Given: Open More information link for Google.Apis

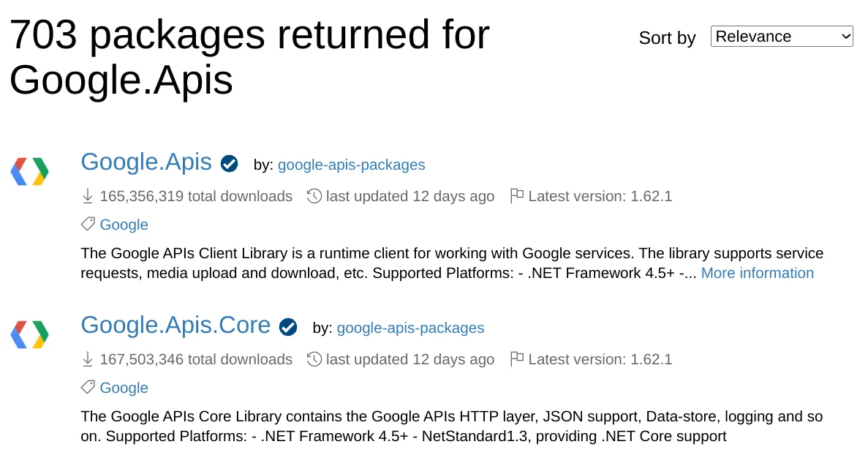Looking at the screenshot, I should 758,273.
